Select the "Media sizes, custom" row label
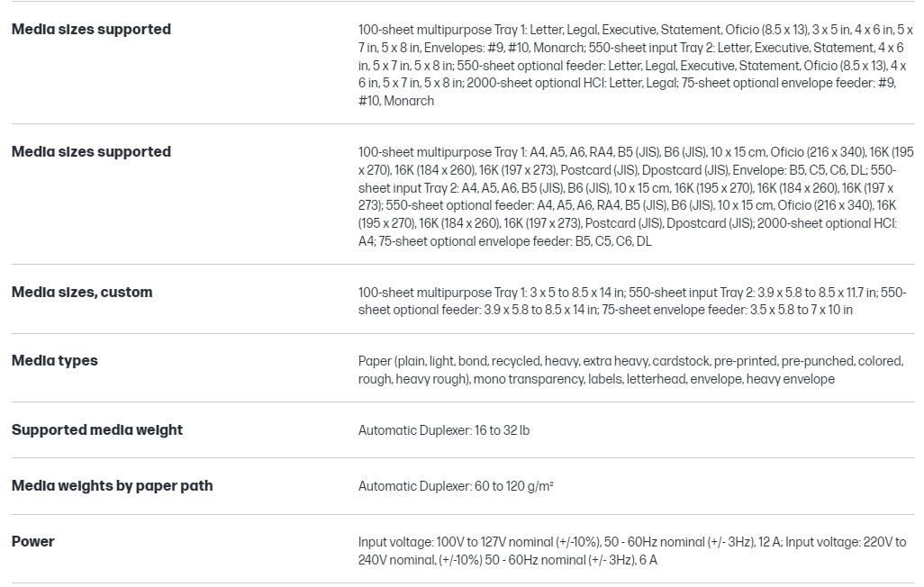 82,293
